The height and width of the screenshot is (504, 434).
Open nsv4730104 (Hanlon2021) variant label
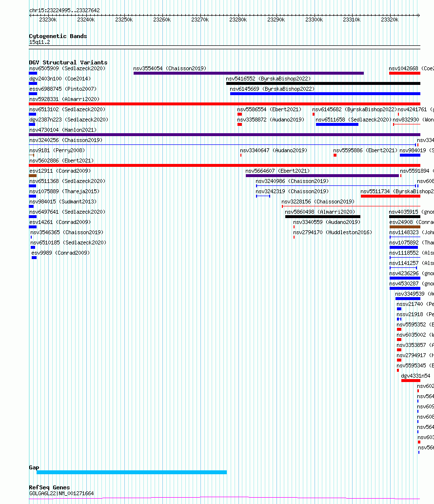click(x=63, y=130)
